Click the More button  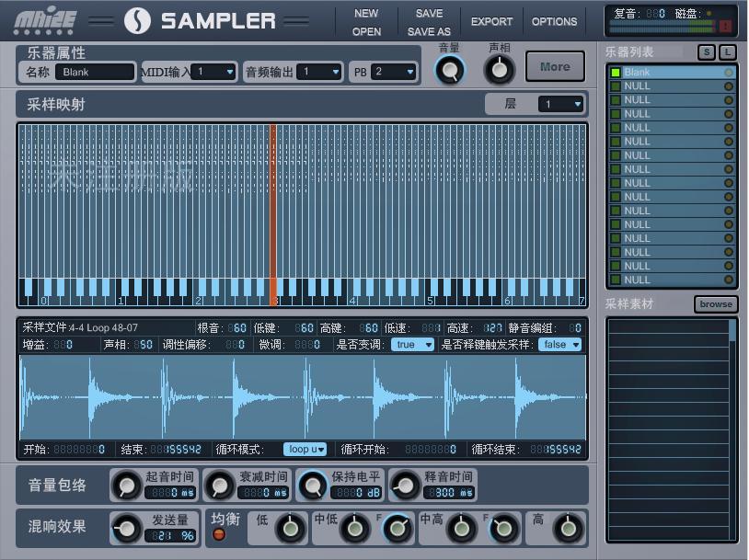pos(555,67)
